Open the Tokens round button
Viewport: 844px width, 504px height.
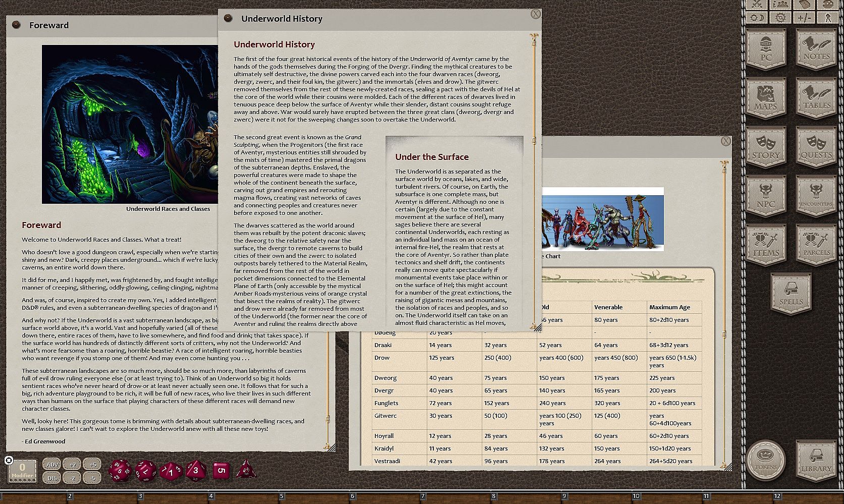(x=766, y=460)
